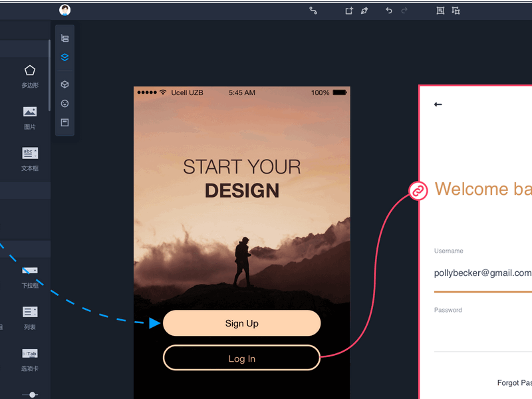Click the Username email input field

coord(483,273)
